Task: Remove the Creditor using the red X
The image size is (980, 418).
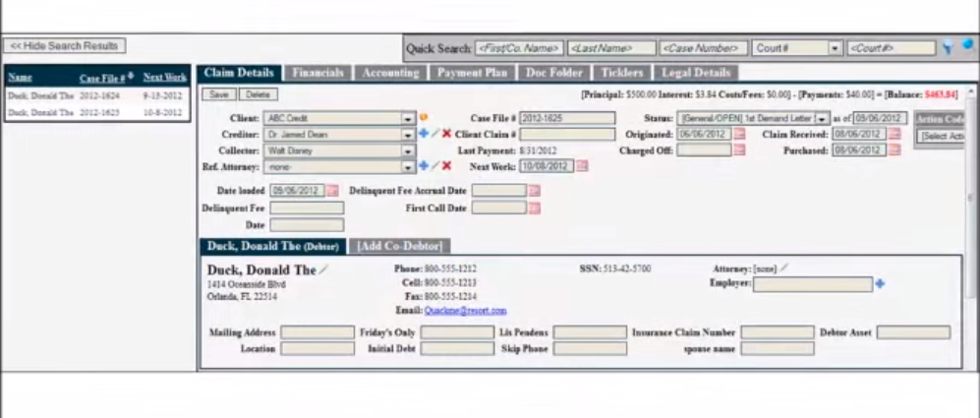Action: (446, 134)
